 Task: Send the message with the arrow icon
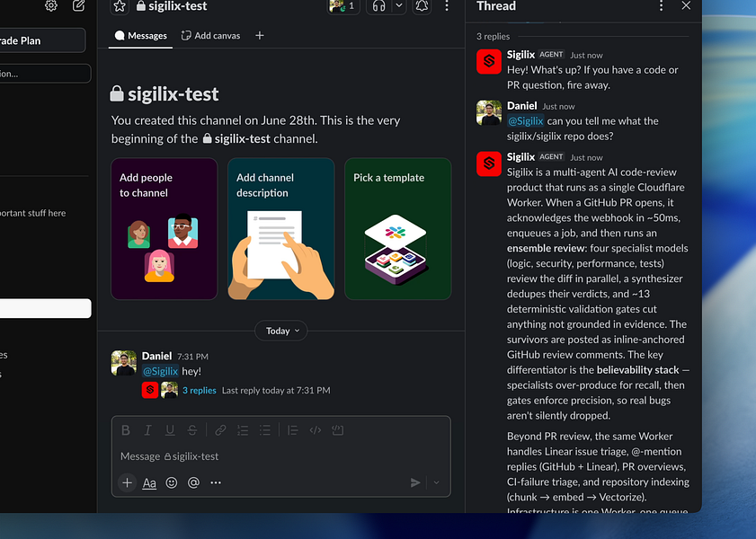click(x=415, y=482)
